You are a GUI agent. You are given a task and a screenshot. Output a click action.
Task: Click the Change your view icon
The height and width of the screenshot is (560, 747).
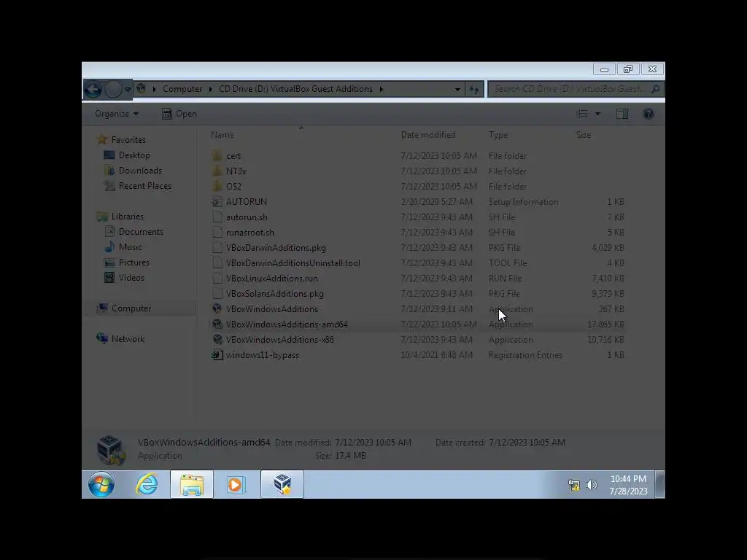582,114
